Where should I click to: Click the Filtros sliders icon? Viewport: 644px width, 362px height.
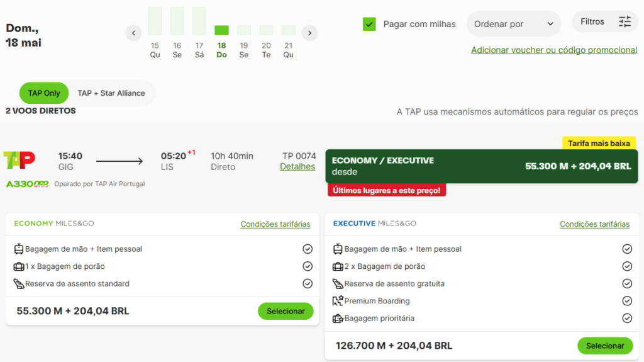point(625,21)
